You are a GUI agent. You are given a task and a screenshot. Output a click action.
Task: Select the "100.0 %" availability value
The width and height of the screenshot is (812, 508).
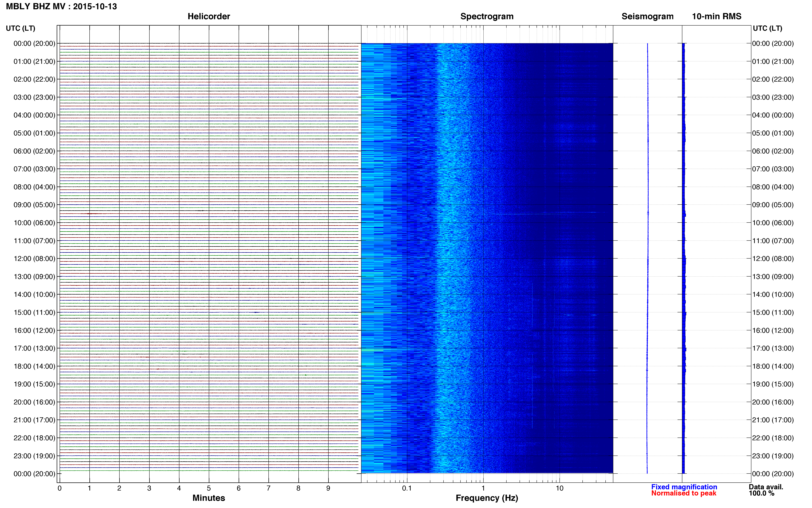tap(762, 493)
